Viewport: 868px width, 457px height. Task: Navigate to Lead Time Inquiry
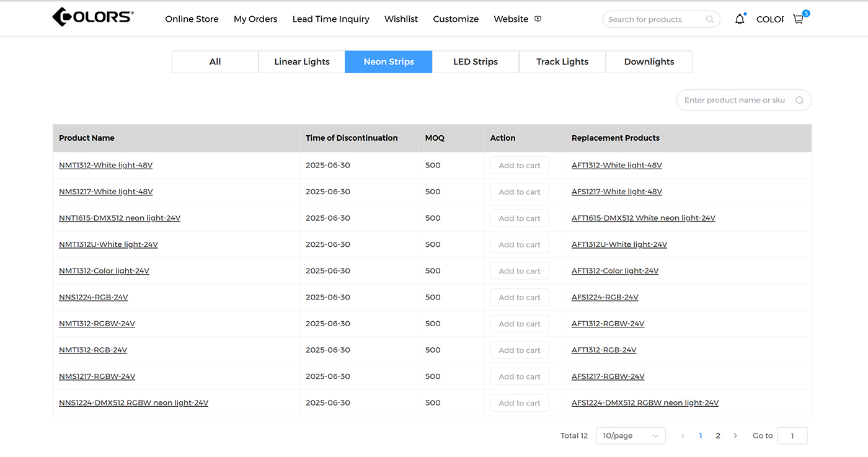330,19
